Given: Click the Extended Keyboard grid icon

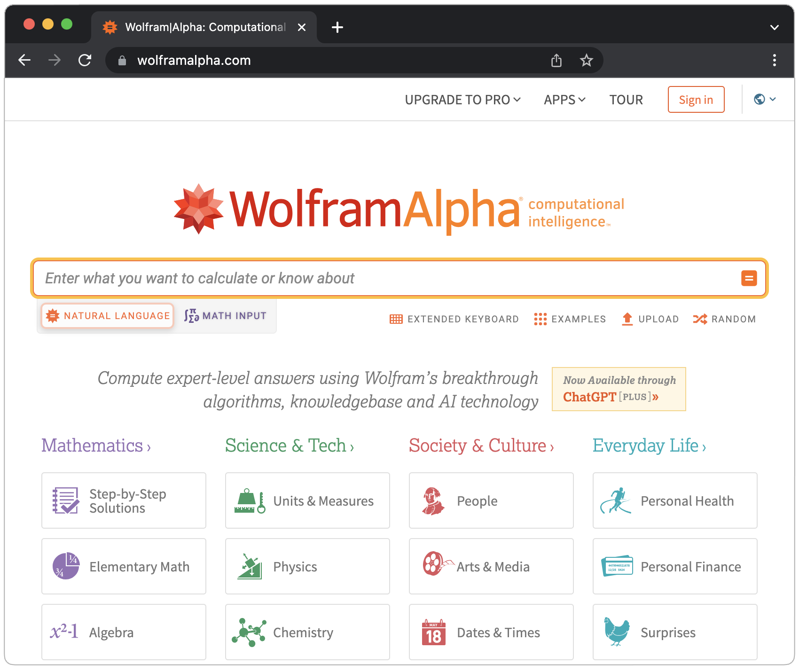Looking at the screenshot, I should (396, 319).
